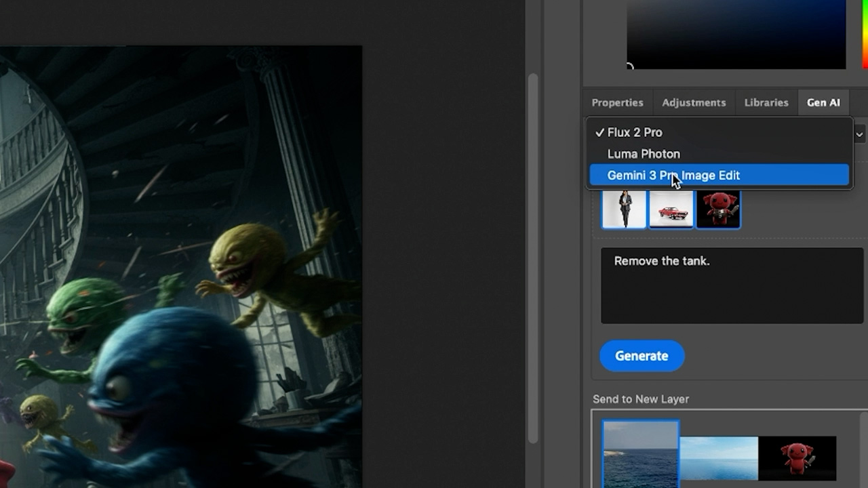
Task: Go to the Libraries tab
Action: pos(766,102)
